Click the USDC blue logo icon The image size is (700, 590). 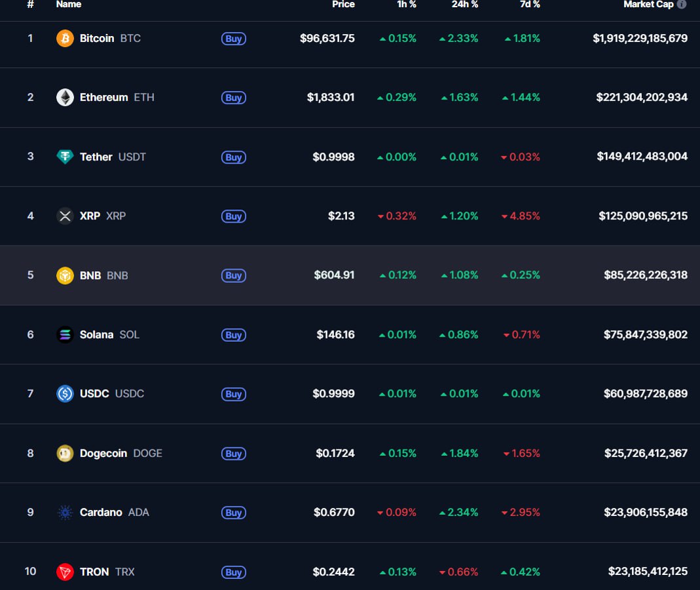pyautogui.click(x=65, y=394)
